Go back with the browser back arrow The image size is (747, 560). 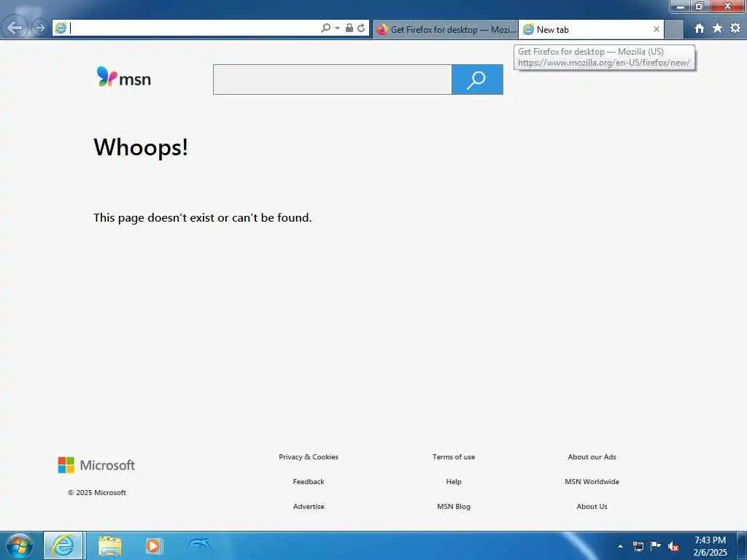click(15, 28)
